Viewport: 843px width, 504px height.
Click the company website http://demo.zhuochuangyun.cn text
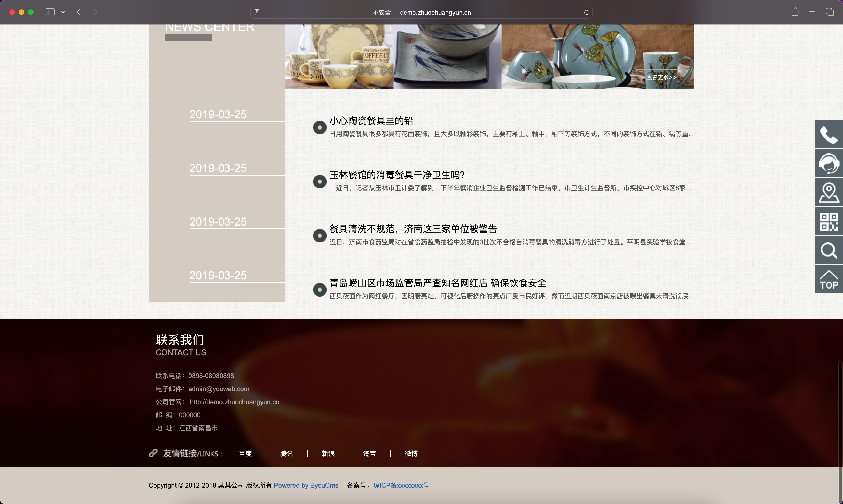[x=235, y=402]
